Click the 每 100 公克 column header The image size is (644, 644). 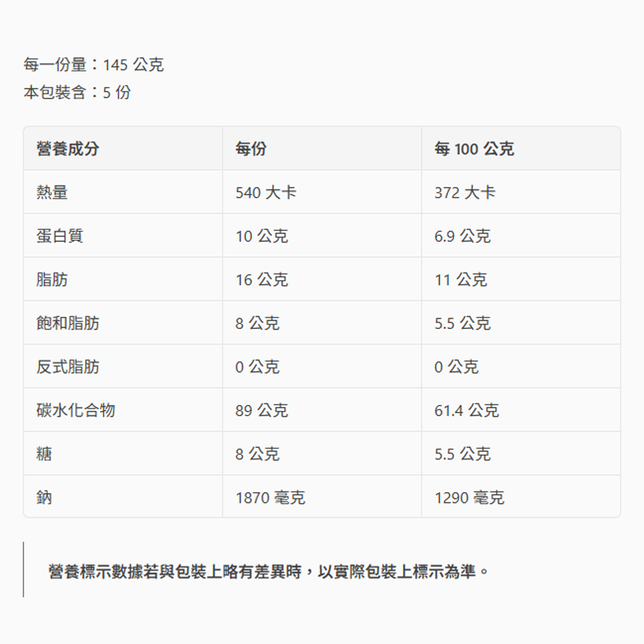click(474, 149)
